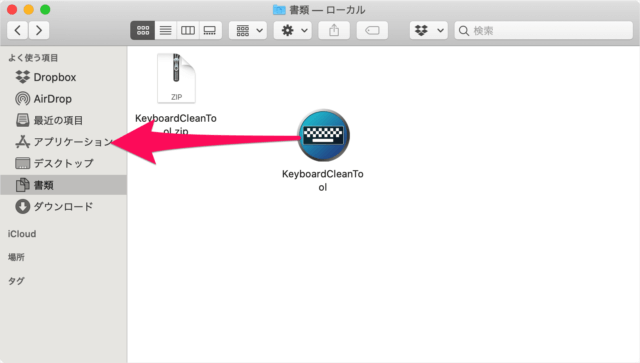Screen dimensions: 640x363
Task: Click the ダウンロード arrow-circle icon
Action: [22, 207]
